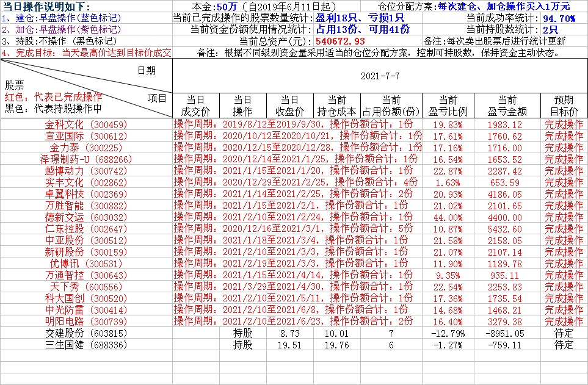Select the 金科文化 (300459) stock name cell
The height and width of the screenshot is (385, 588).
click(x=86, y=124)
